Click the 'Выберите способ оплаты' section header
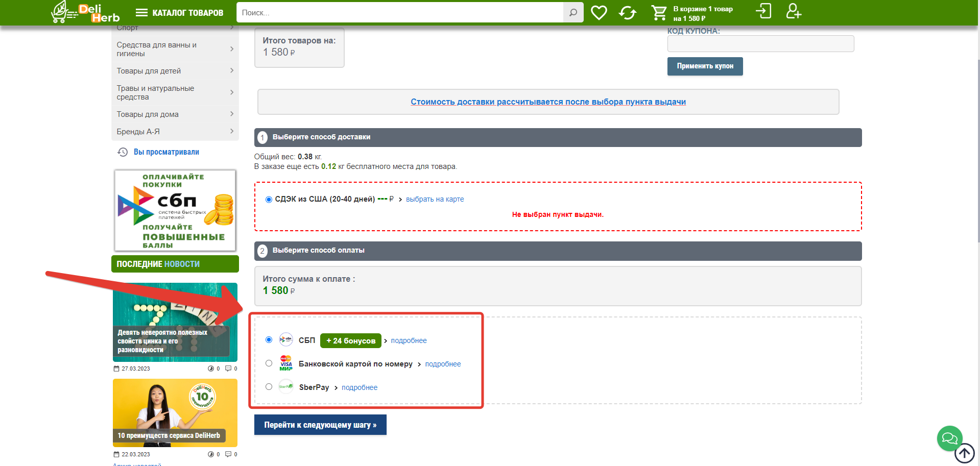 (x=558, y=251)
